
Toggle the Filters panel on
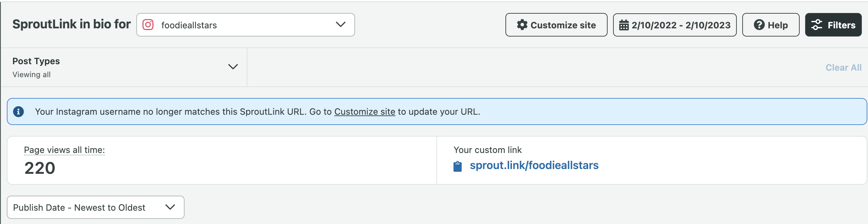(833, 25)
